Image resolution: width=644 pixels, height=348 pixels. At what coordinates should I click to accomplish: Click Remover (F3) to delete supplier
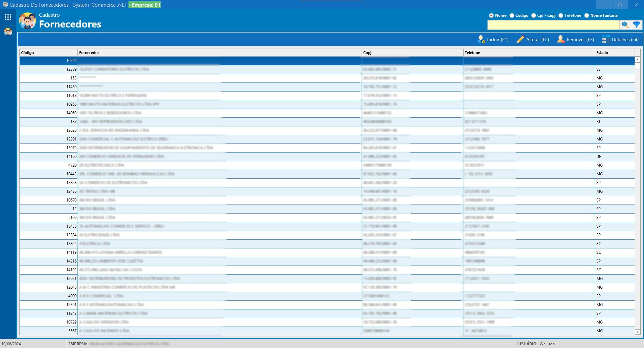point(576,40)
